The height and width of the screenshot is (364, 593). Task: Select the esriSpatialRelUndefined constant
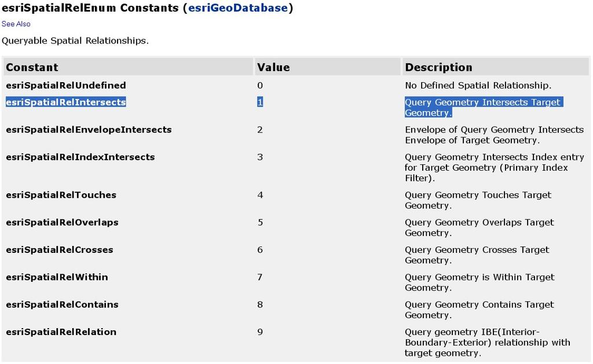point(66,86)
